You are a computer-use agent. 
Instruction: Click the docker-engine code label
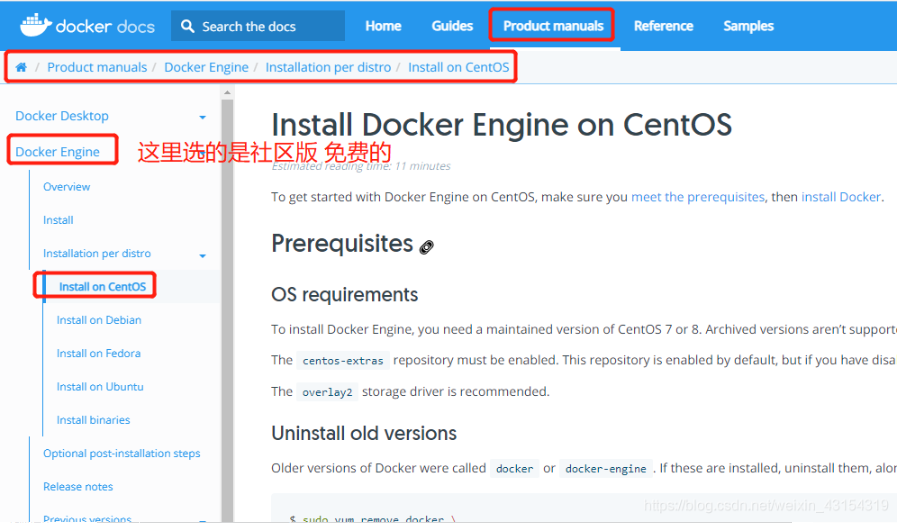[x=606, y=469]
